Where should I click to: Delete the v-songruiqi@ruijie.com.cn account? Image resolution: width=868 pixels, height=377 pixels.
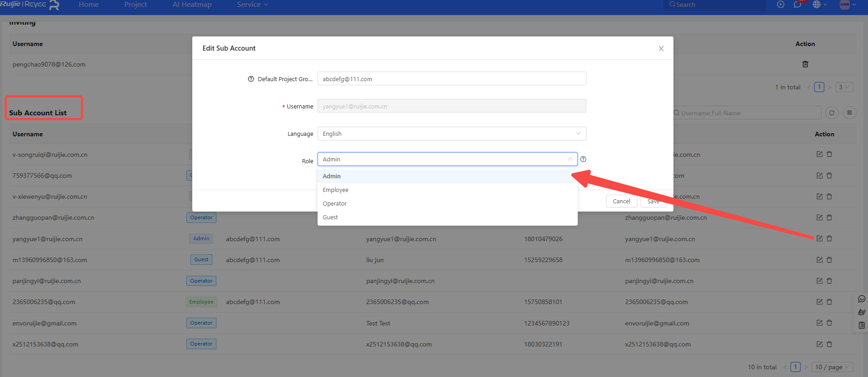(x=829, y=154)
